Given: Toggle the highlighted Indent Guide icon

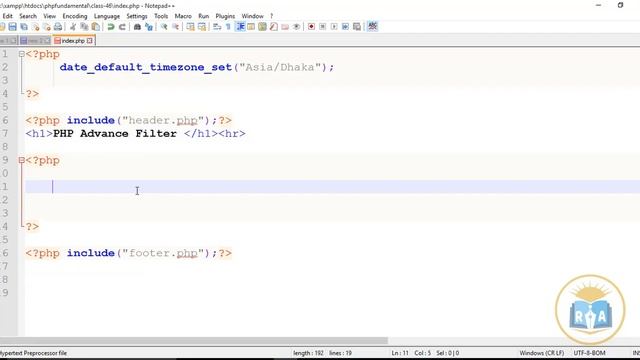Looking at the screenshot, I should (240, 27).
